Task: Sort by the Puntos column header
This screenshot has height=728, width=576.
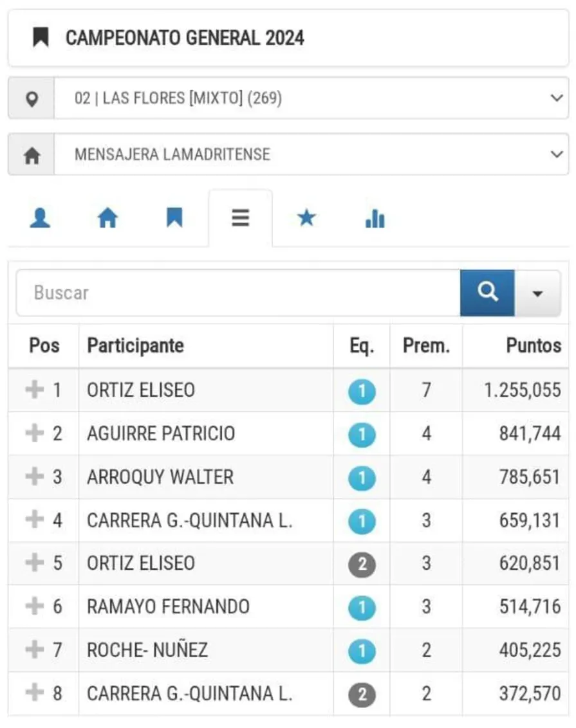Action: (x=534, y=345)
